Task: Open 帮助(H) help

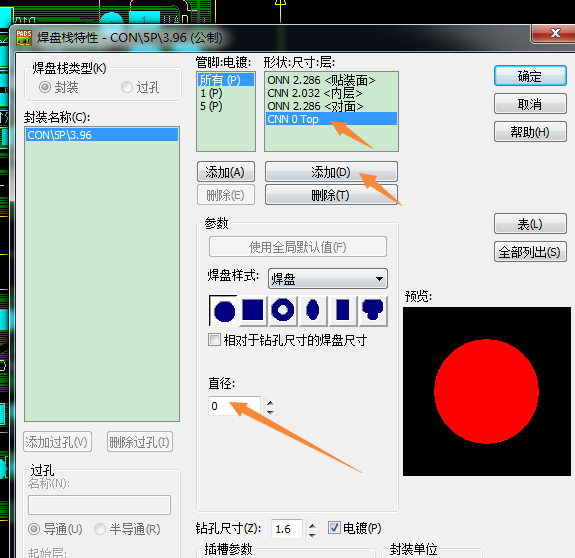Action: coord(530,132)
